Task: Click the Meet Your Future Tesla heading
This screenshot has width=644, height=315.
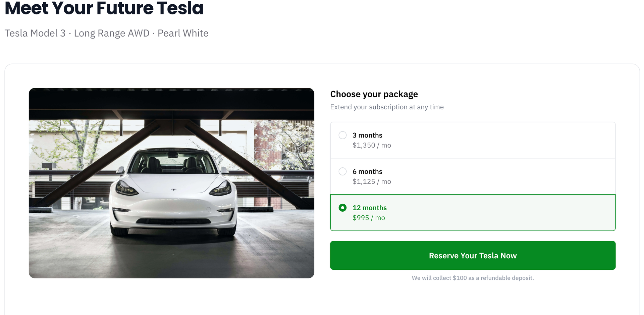Action: (104, 8)
